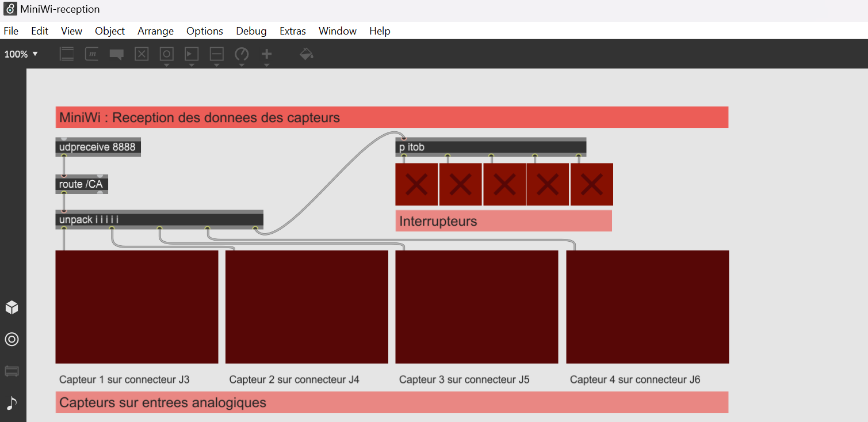Viewport: 868px width, 422px height.
Task: Select the Interrupteurs comment label
Action: pyautogui.click(x=503, y=221)
